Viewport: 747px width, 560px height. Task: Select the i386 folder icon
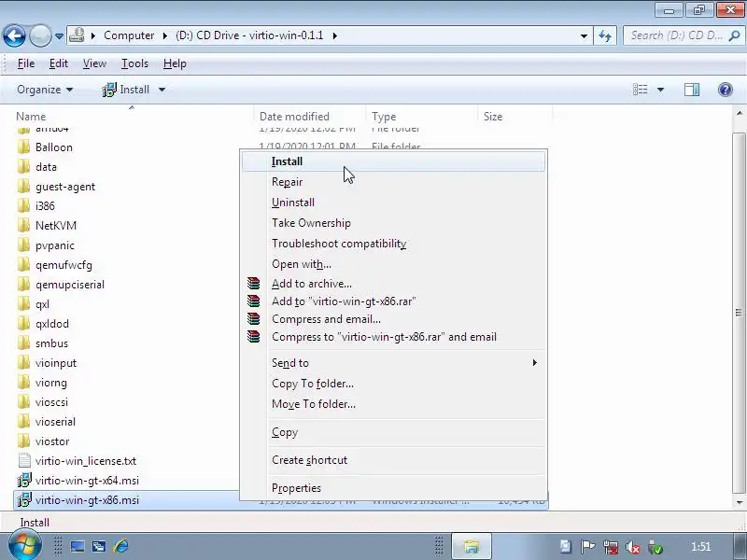pos(24,205)
